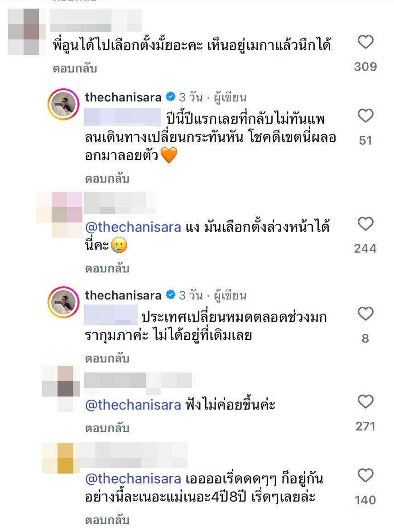Like the comment with 309 likes
The height and width of the screenshot is (532, 394).
pyautogui.click(x=365, y=43)
